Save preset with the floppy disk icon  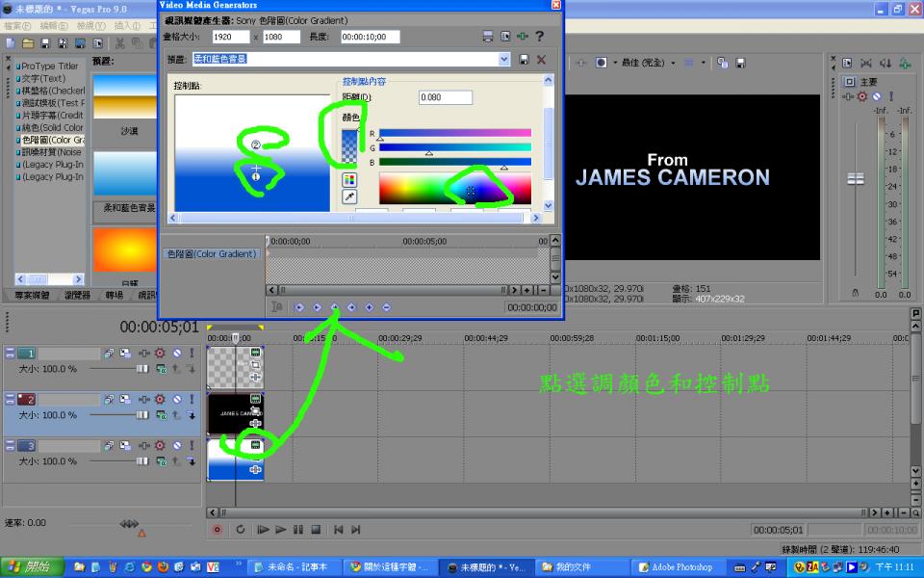524,59
